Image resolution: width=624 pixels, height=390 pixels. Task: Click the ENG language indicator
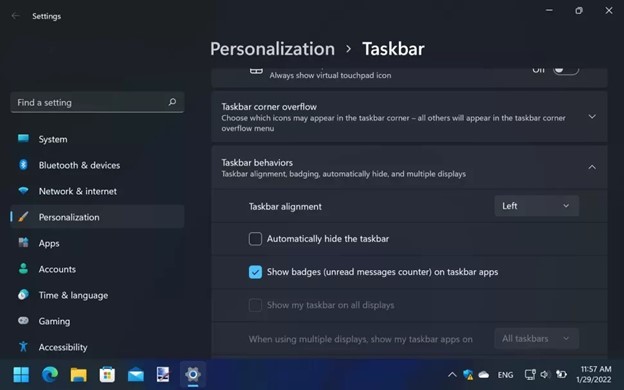505,375
